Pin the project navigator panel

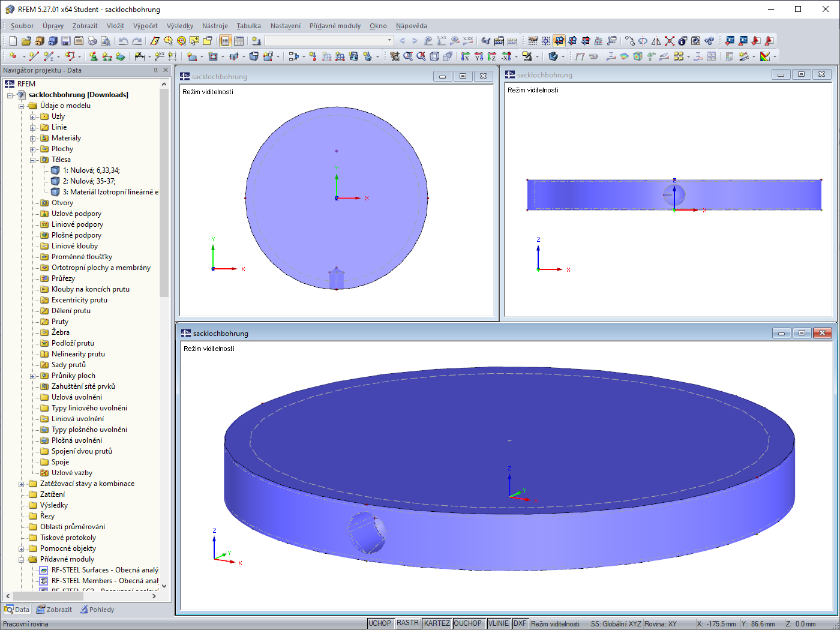155,70
